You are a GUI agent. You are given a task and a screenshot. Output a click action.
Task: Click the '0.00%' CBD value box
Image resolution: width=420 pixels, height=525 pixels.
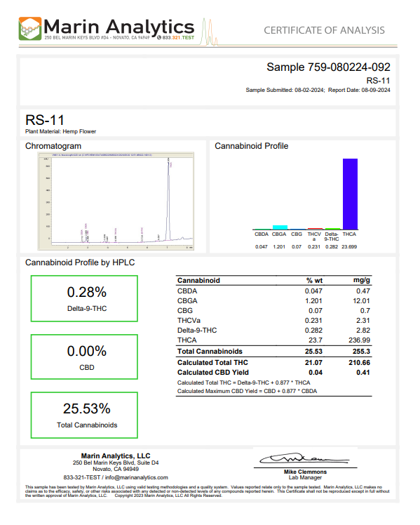point(84,357)
